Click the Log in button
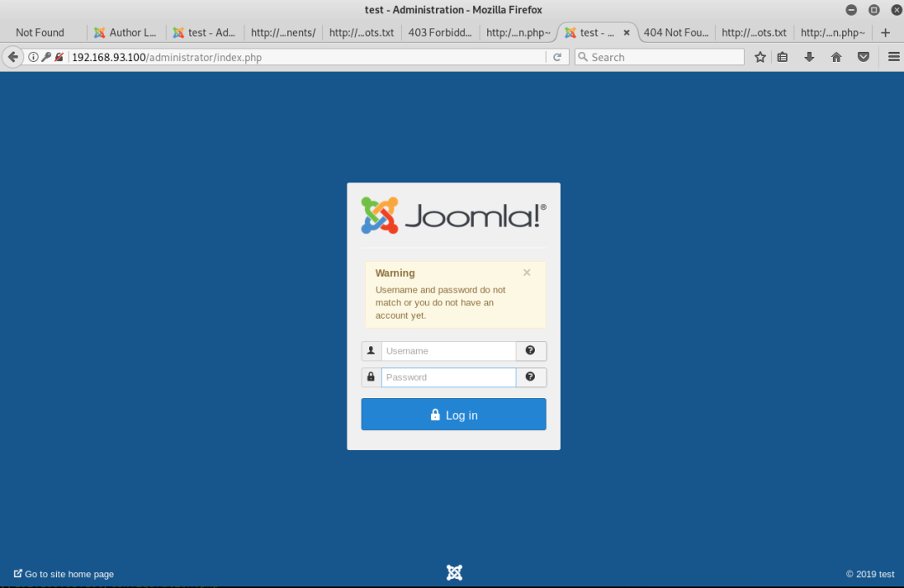This screenshot has height=588, width=904. [454, 414]
